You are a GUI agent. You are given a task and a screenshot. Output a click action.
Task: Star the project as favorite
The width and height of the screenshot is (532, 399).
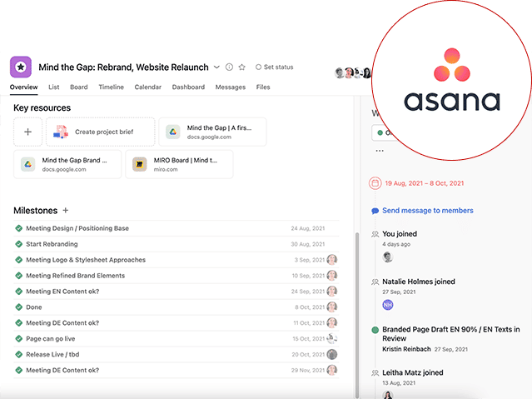pyautogui.click(x=242, y=67)
